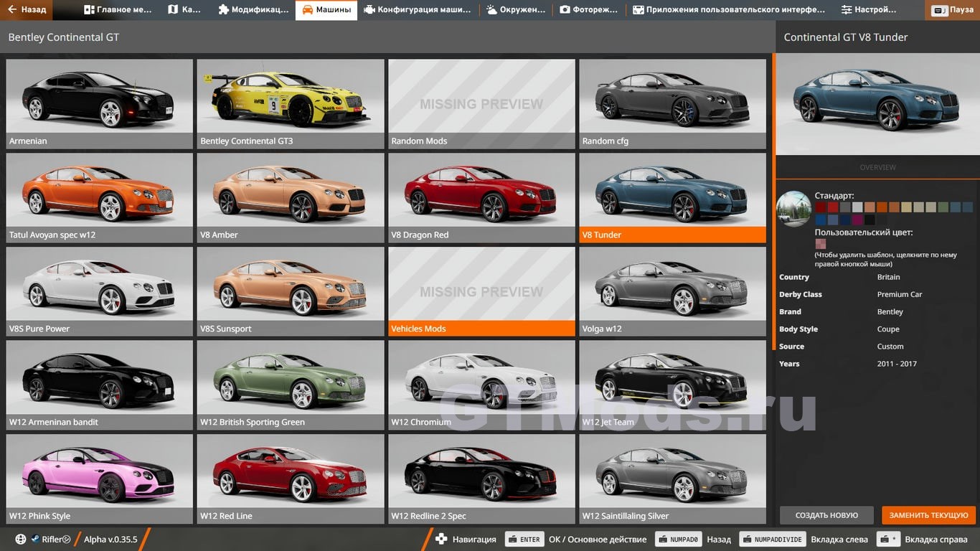Select W12 British Sporting Green

[291, 385]
